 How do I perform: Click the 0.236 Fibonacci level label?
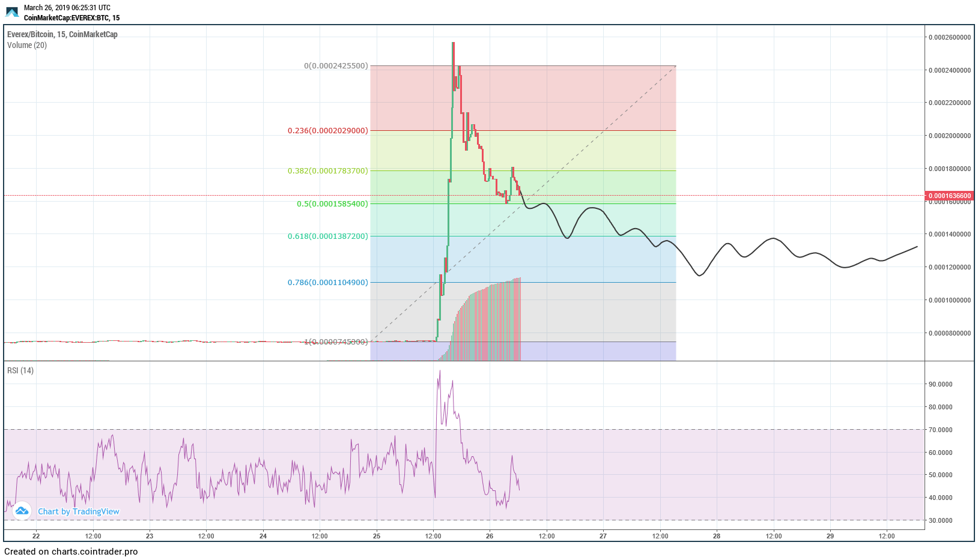(327, 130)
